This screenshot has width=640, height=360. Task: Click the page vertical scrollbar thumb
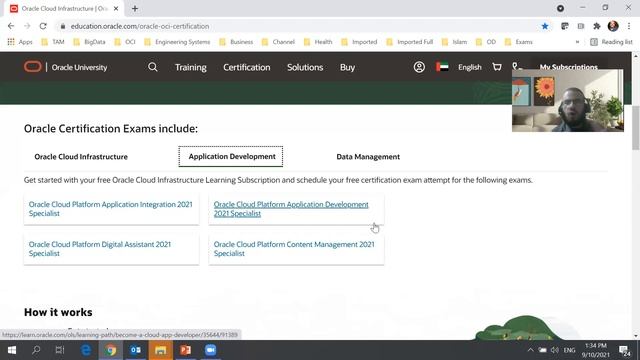click(636, 128)
